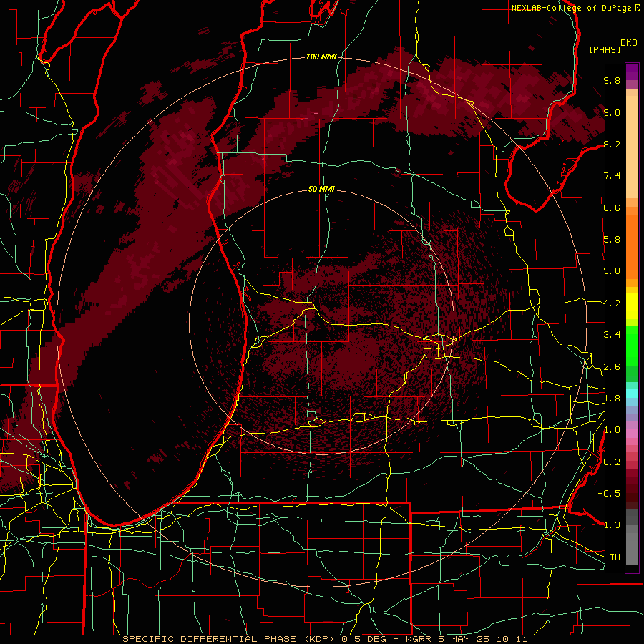Click the 2.6 value on the scale
This screenshot has width=644, height=644.
612,367
